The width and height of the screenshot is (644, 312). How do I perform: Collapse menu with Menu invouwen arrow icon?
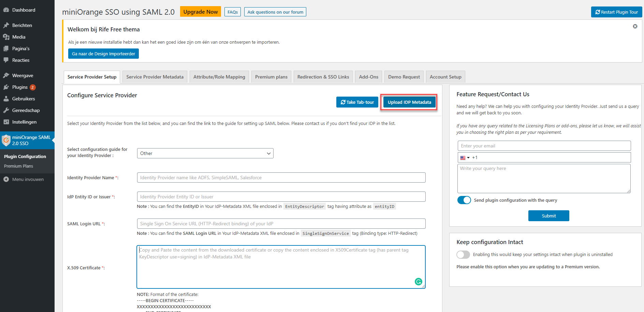point(6,179)
